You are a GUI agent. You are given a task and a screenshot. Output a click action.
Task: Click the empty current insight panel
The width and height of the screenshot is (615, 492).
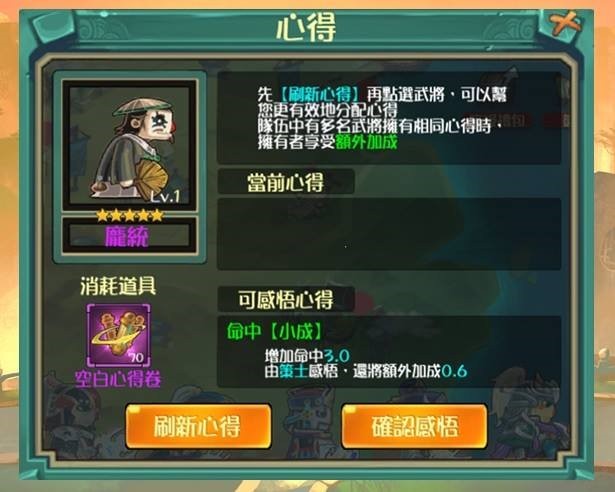(389, 234)
